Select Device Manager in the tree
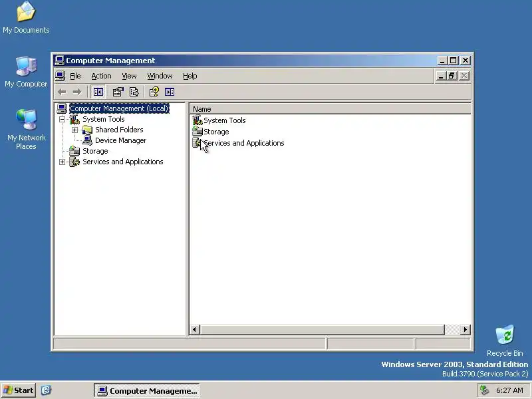 pos(121,140)
